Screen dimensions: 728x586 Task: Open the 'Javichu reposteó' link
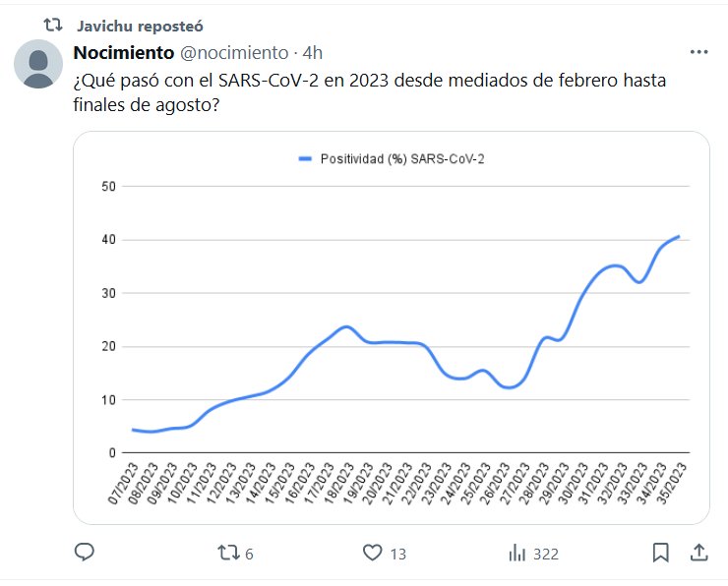coord(141,25)
